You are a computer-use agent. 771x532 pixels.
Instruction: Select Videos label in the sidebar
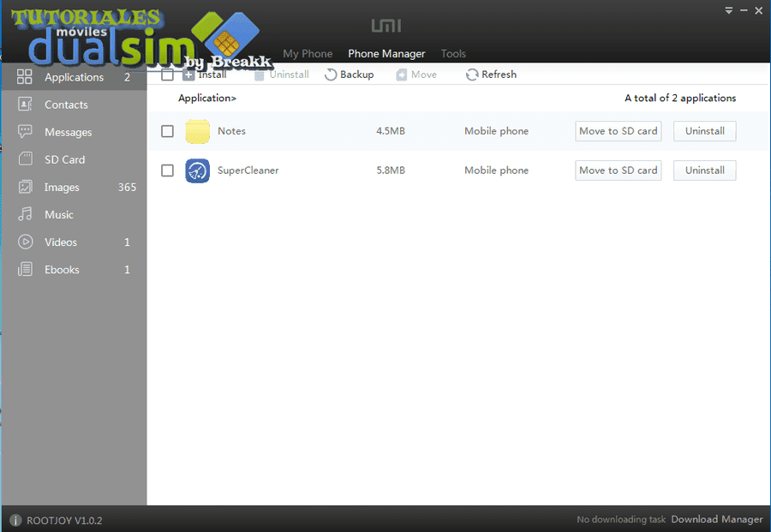(x=61, y=242)
